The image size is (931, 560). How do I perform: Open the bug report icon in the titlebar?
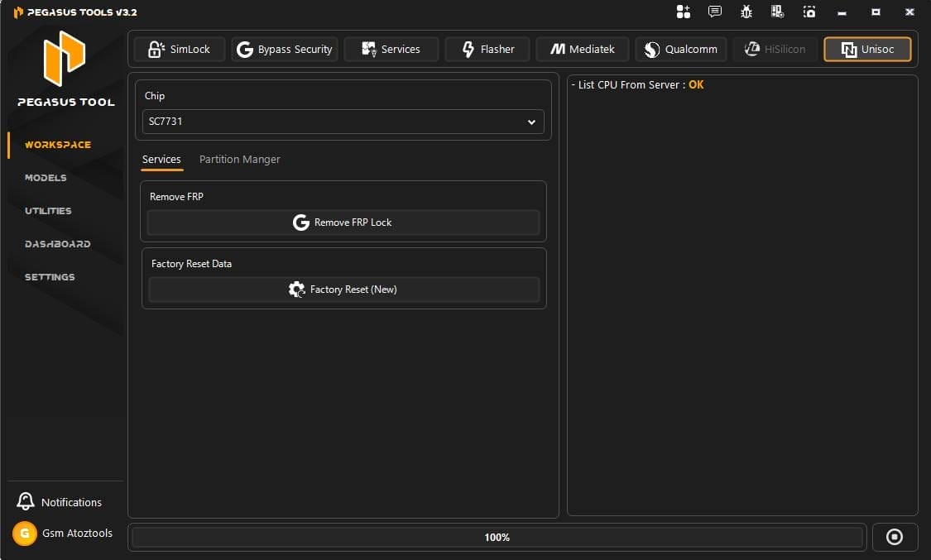(x=746, y=12)
